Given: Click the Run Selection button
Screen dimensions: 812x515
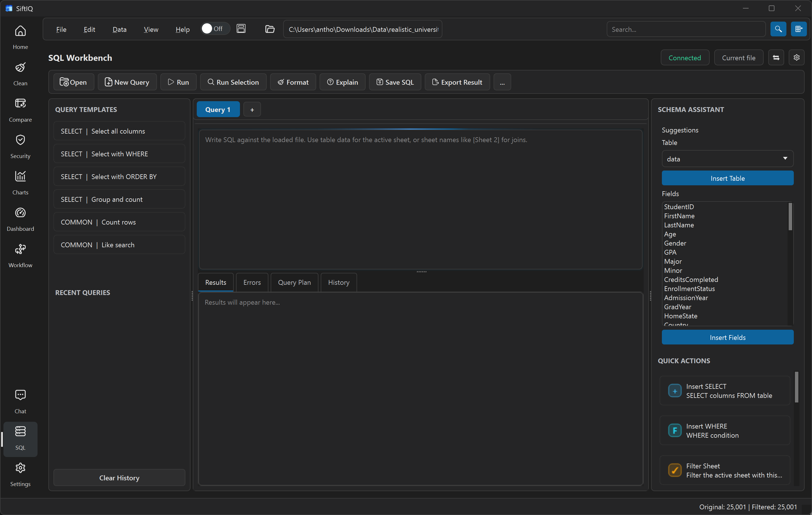Looking at the screenshot, I should click(x=233, y=82).
